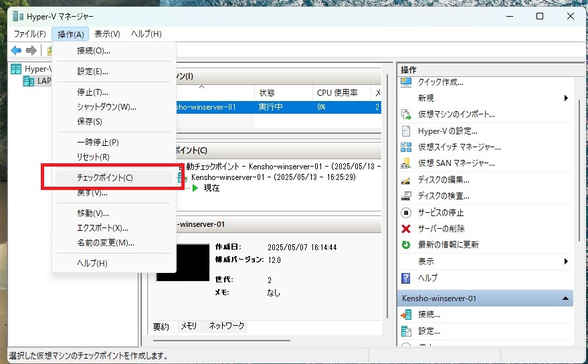Expand the 表示 submenu in actions pane
Image resolution: width=588 pixels, height=364 pixels.
click(x=566, y=261)
